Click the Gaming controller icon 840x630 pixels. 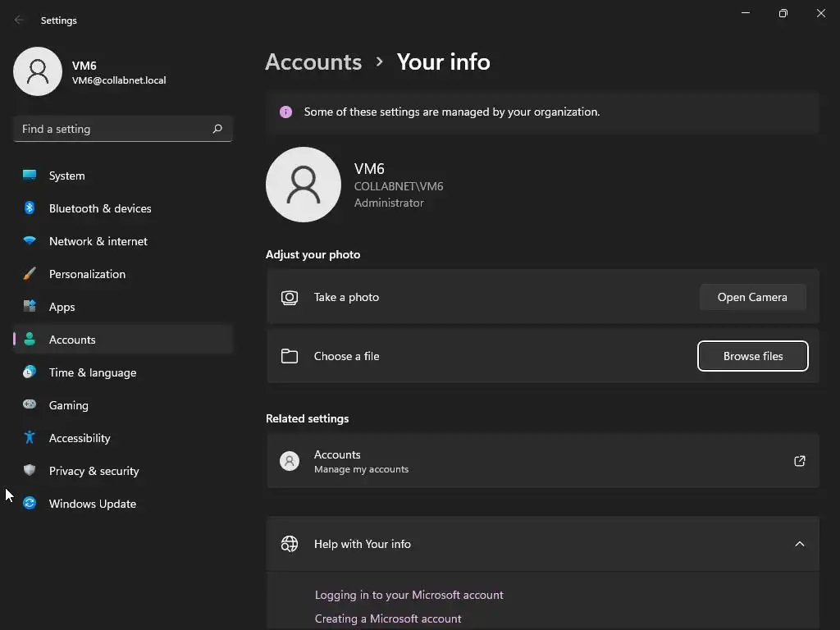30,405
